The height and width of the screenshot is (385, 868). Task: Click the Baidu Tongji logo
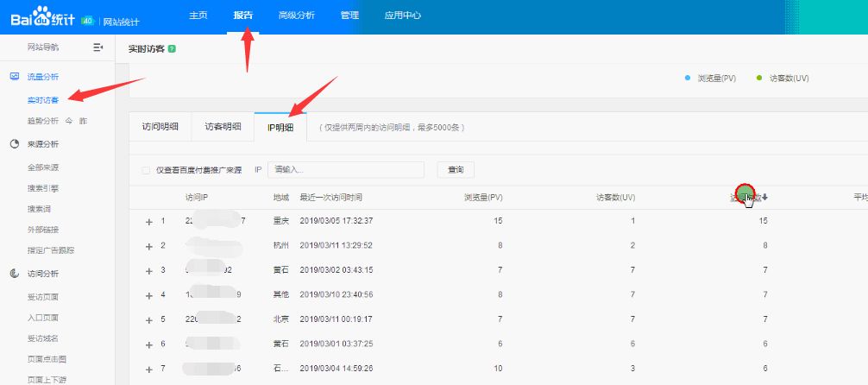[x=42, y=17]
